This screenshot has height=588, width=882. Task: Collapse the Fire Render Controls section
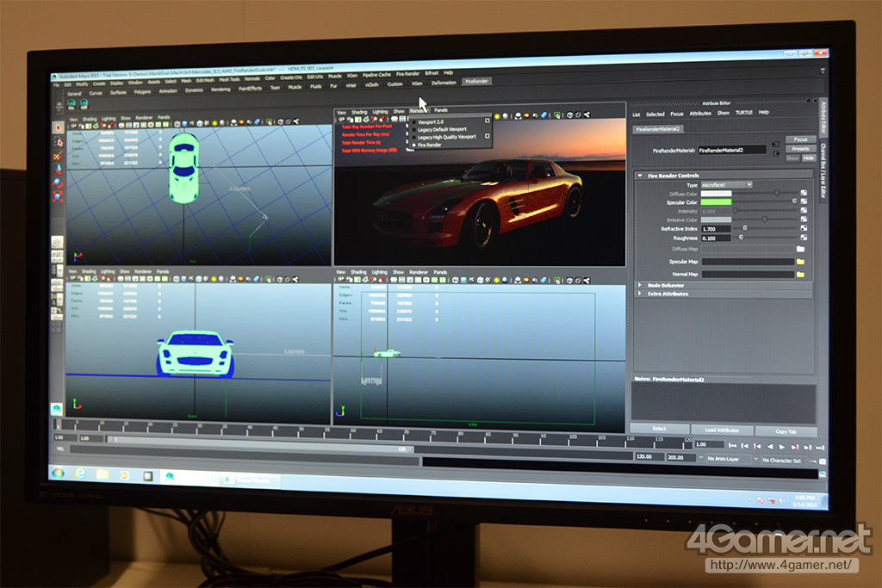coord(640,176)
